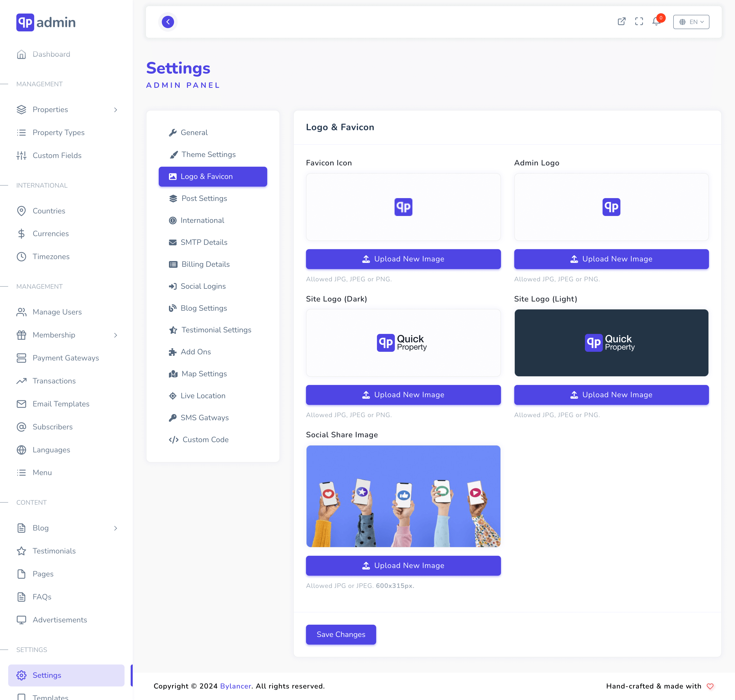Screen dimensions: 735x700
Task: Click the Add Ons puzzle icon
Action: click(172, 352)
